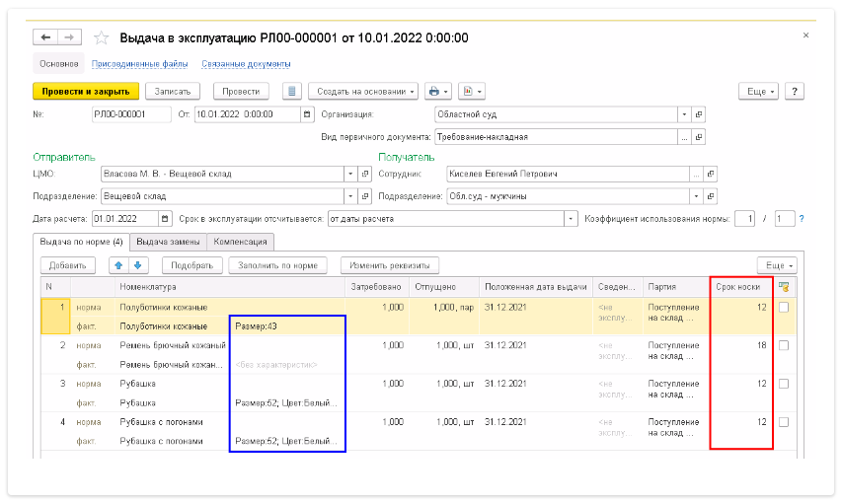Move row down with blue arrow
842x504 pixels.
[x=138, y=264]
